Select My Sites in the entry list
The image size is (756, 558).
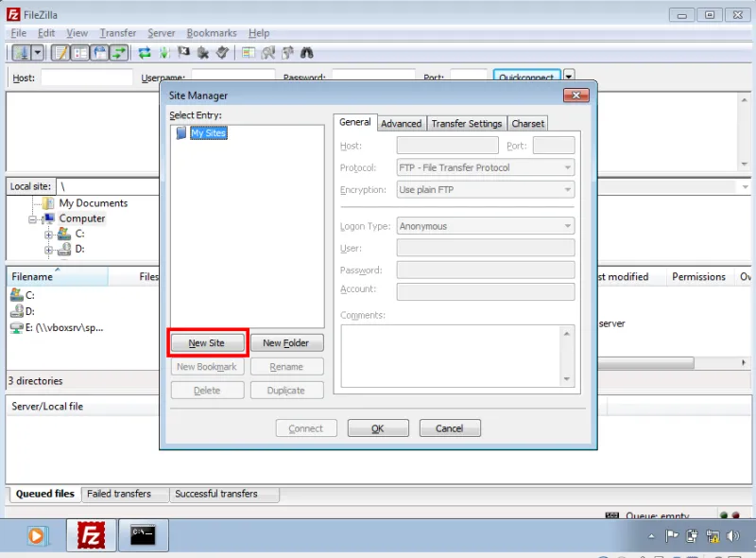[x=207, y=132]
